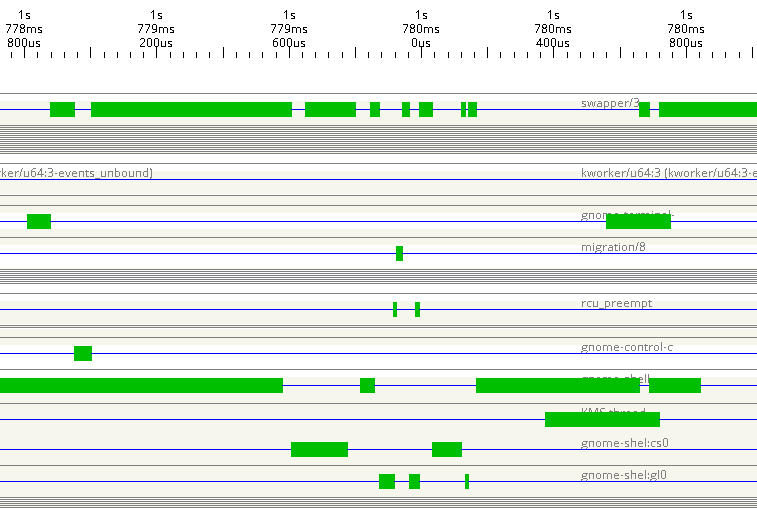Select the gnome-control-c scheduling slice

pos(83,353)
